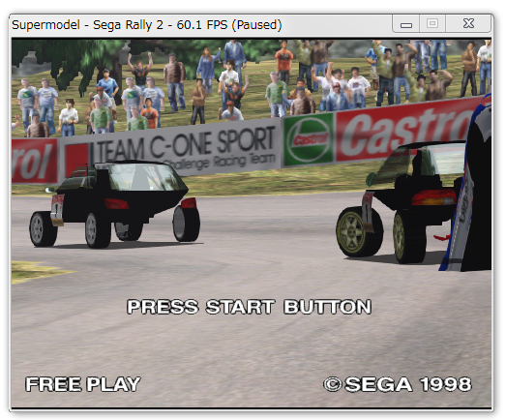Viewport: 506px width, 420px height.
Task: Click the disabled maximize button
Action: pos(432,24)
